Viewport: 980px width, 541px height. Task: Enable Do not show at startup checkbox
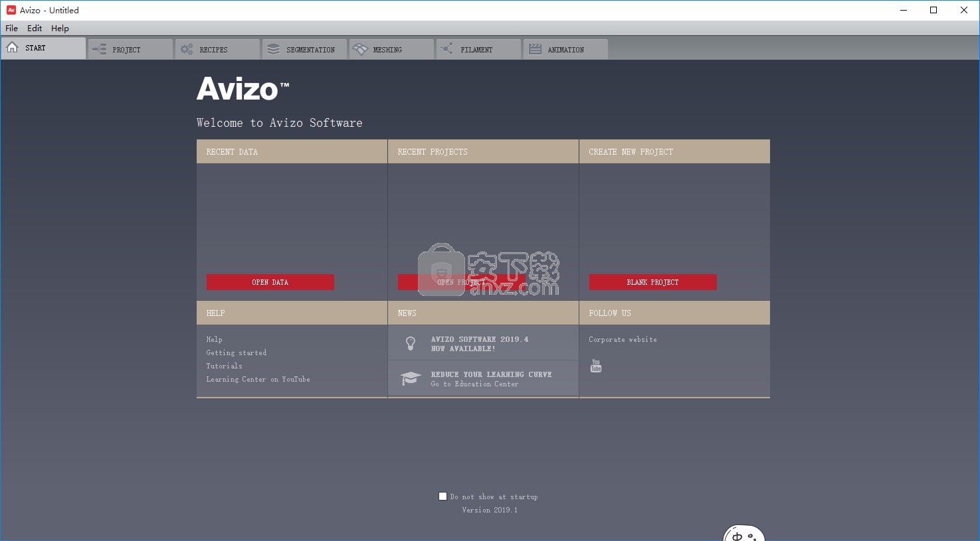click(442, 496)
